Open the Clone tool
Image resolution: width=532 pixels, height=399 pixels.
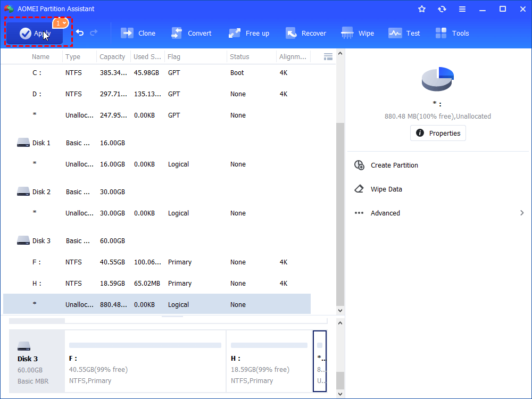138,33
